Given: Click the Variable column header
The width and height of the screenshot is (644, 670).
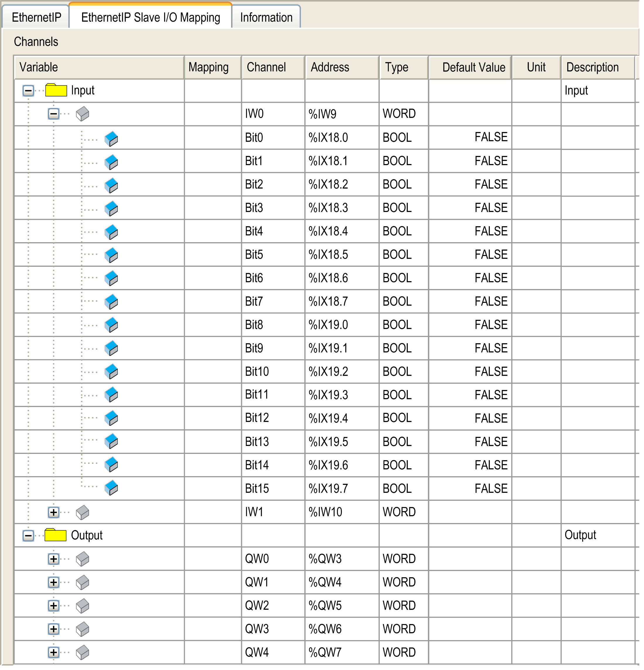Looking at the screenshot, I should tap(39, 67).
